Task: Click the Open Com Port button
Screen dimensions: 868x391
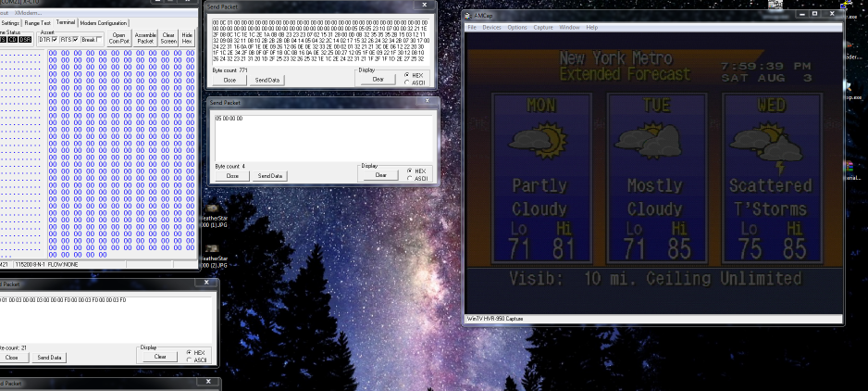Action: (x=118, y=38)
